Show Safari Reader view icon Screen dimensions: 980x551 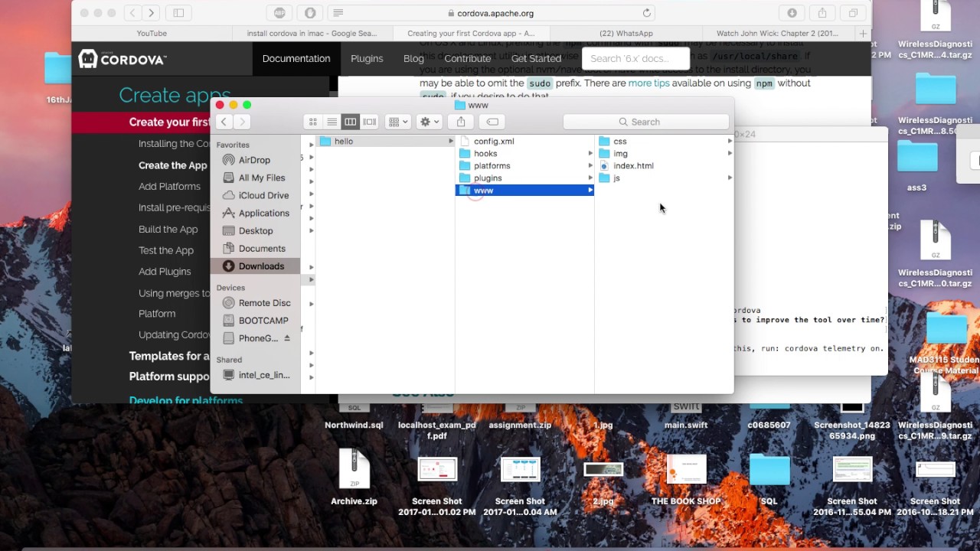338,13
